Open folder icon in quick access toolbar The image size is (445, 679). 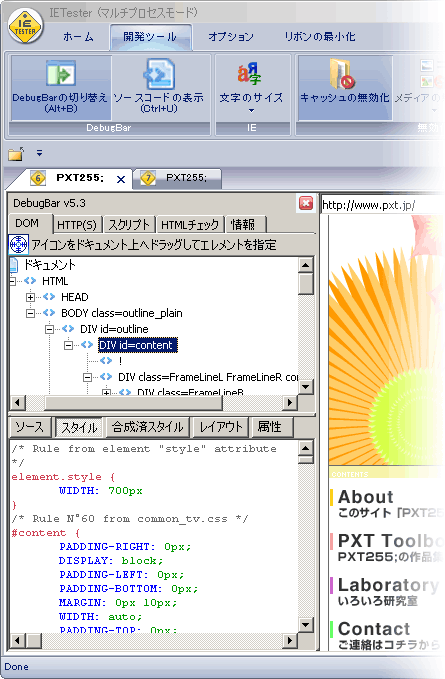pyautogui.click(x=16, y=154)
